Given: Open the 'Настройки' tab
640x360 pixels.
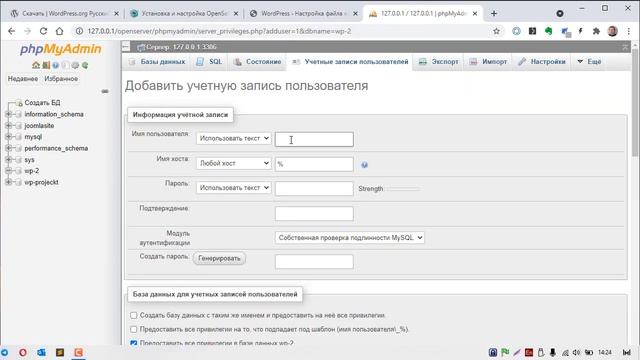Looking at the screenshot, I should pos(542,62).
